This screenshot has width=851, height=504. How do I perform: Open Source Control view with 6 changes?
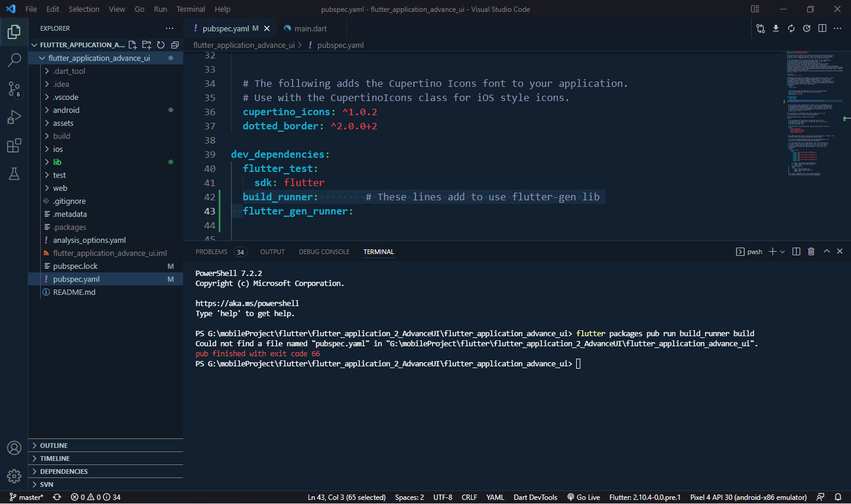click(x=14, y=89)
